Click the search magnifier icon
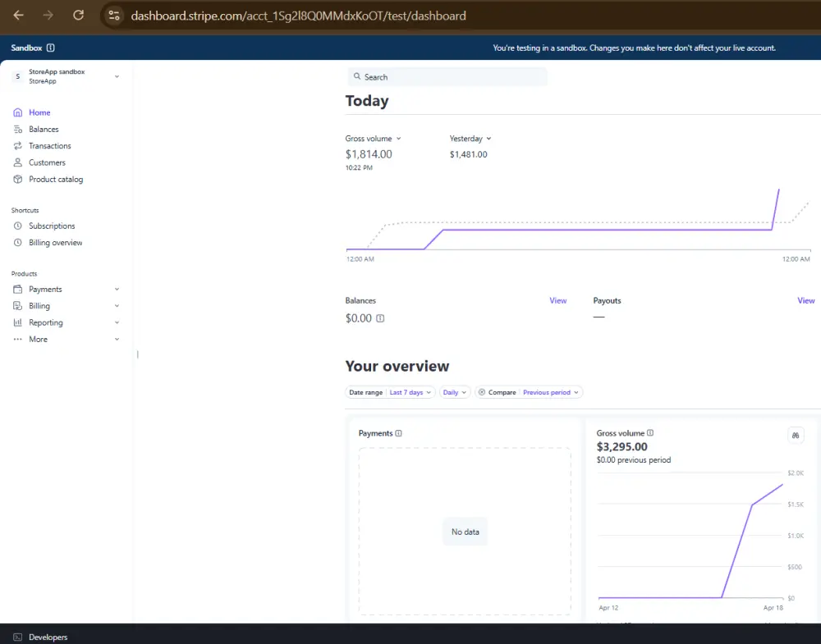 [357, 76]
